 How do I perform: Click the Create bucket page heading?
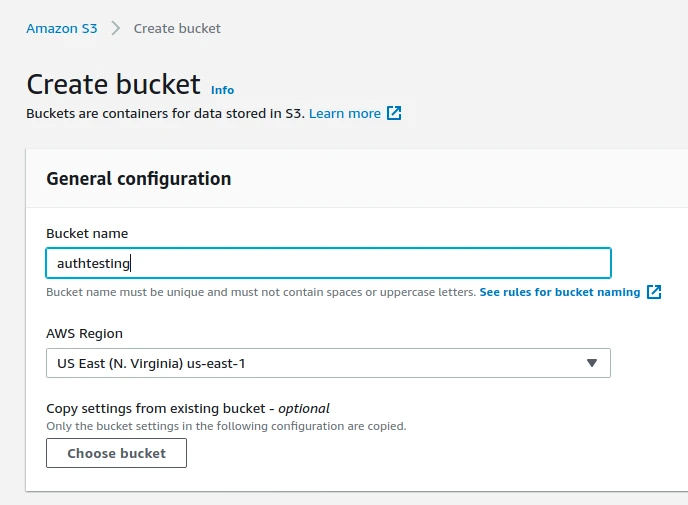[113, 84]
